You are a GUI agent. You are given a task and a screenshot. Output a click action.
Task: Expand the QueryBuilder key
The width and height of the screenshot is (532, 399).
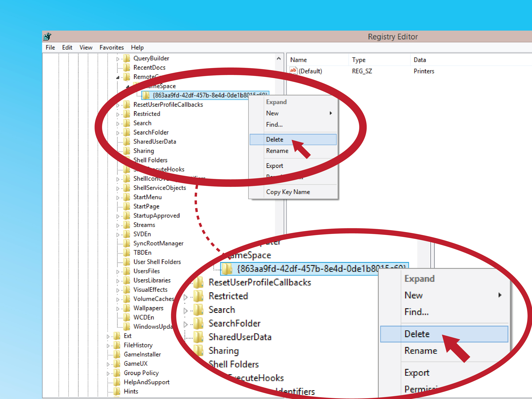tap(118, 59)
